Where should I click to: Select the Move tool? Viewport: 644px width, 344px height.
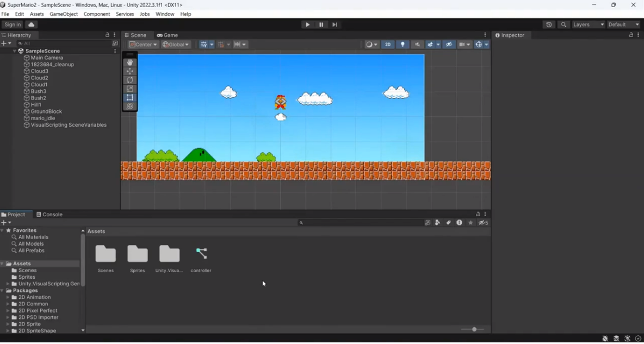point(130,71)
